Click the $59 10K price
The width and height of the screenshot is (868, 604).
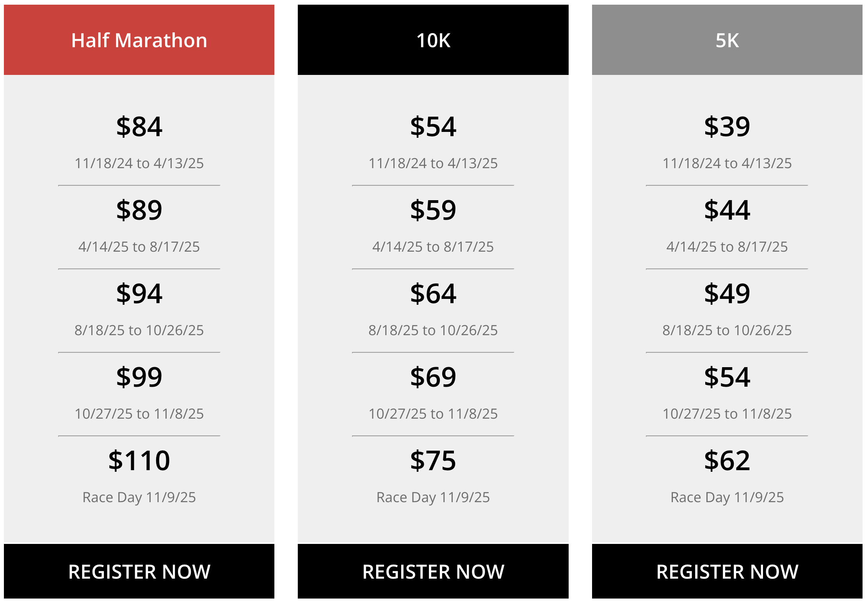point(433,210)
